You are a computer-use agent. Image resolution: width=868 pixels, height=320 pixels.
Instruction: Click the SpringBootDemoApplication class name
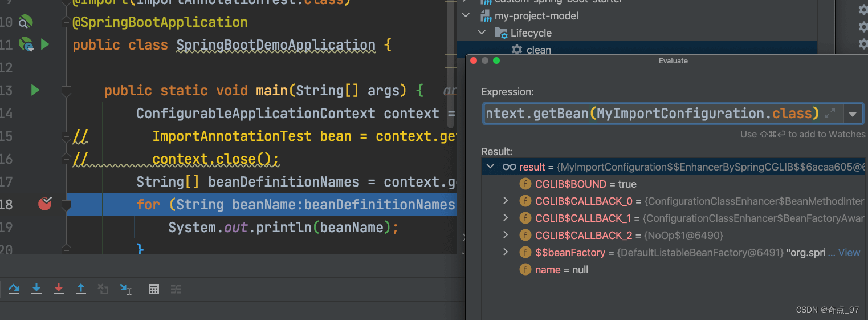pos(276,45)
